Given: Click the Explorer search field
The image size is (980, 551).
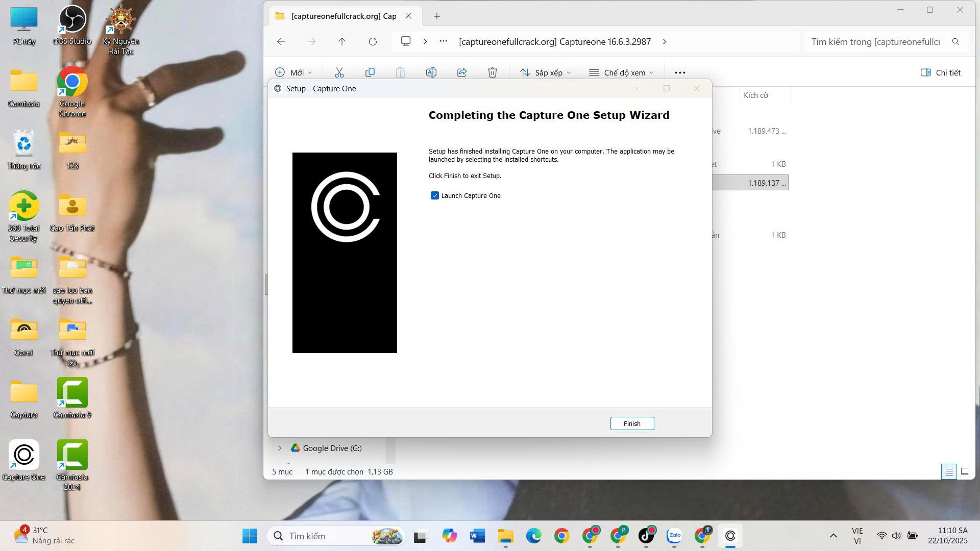Looking at the screenshot, I should point(875,41).
